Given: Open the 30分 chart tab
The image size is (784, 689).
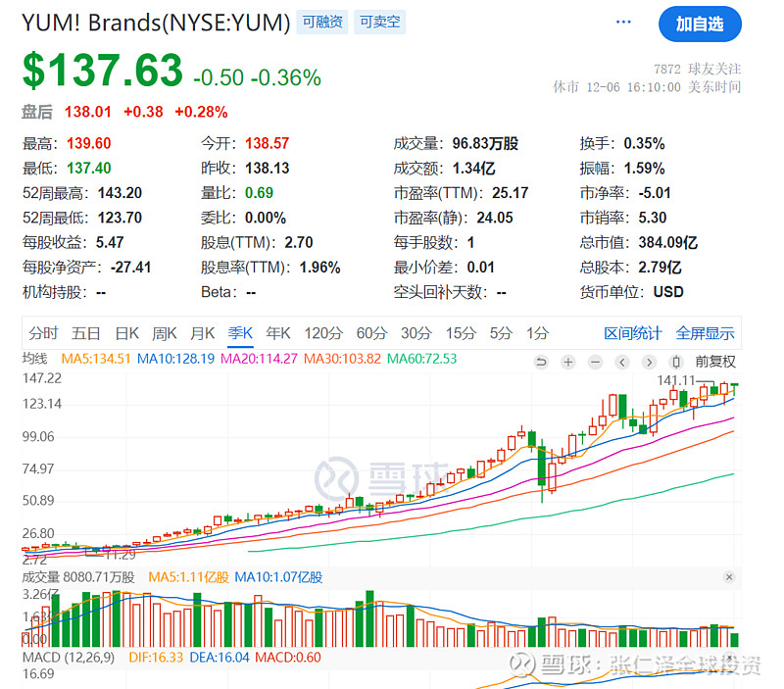Looking at the screenshot, I should [416, 333].
